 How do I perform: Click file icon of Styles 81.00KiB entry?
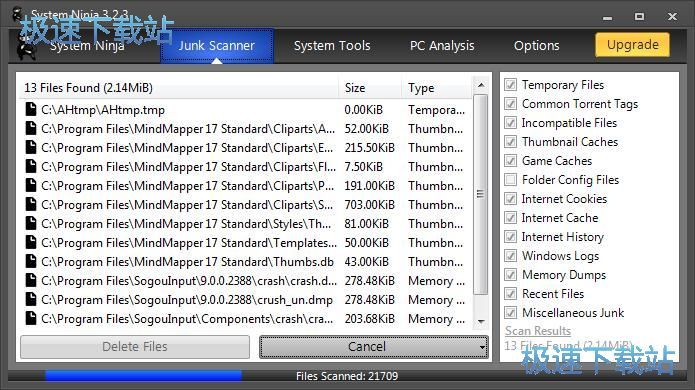click(31, 223)
